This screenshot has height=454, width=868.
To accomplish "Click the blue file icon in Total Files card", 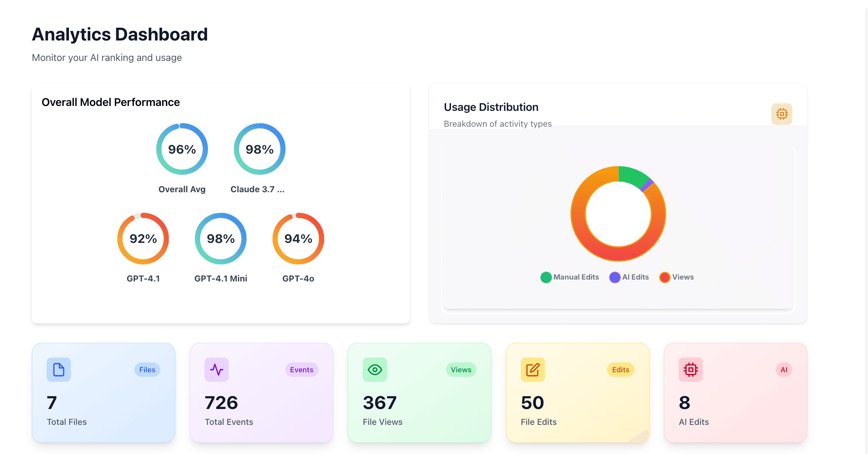I will pyautogui.click(x=59, y=370).
